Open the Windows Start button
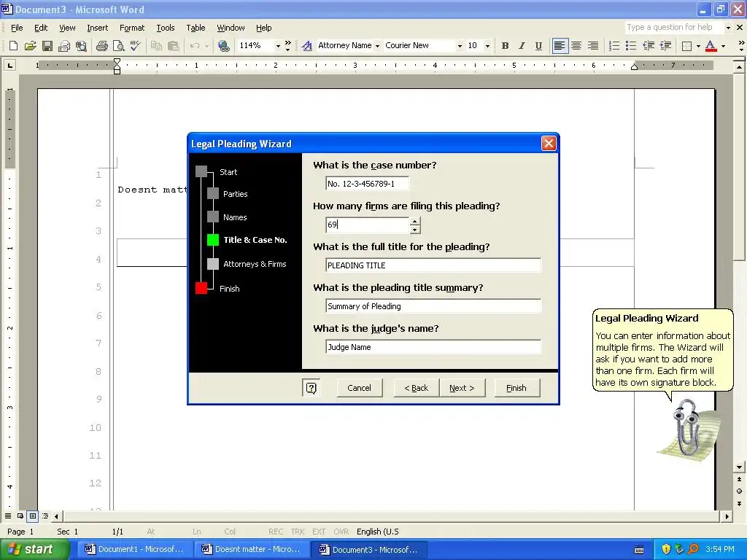This screenshot has width=747, height=560. (35, 549)
